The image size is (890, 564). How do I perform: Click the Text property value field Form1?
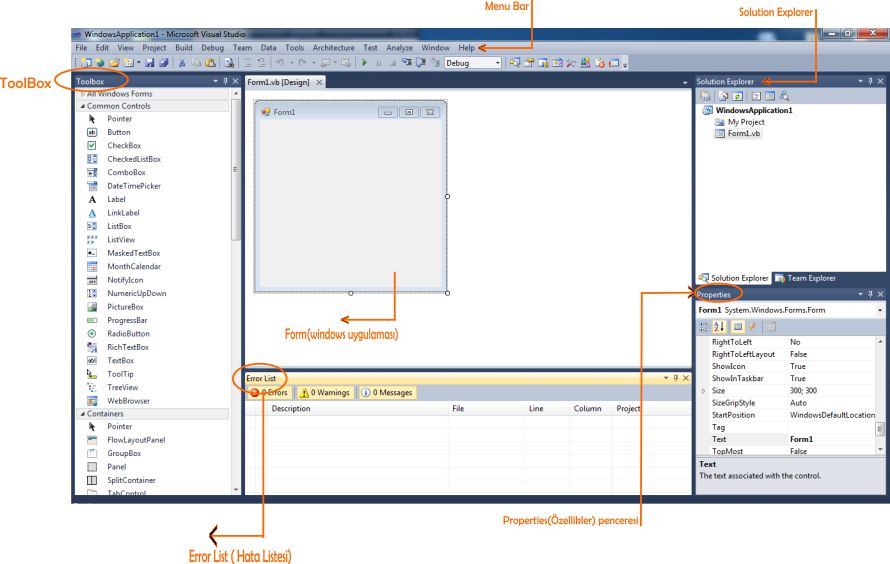[832, 439]
